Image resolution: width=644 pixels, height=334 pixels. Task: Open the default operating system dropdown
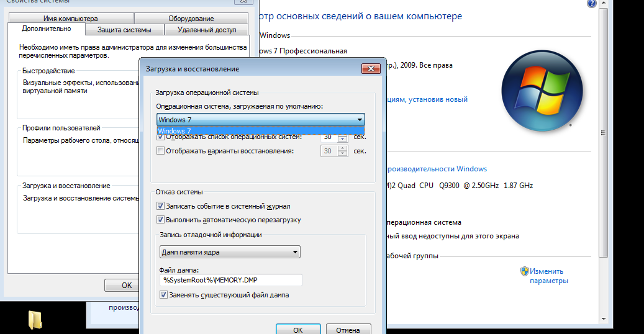[260, 120]
